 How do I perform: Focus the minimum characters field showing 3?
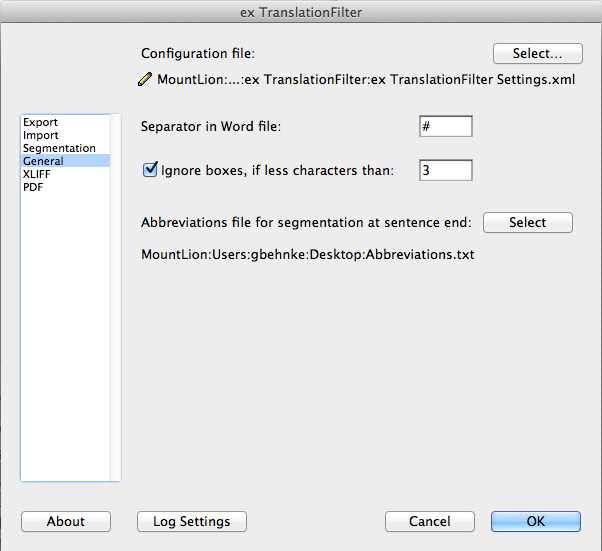446,170
